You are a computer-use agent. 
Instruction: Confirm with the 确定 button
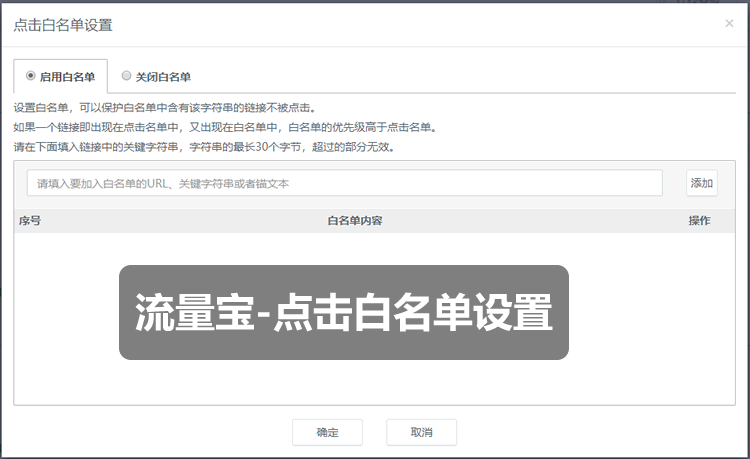pos(328,432)
